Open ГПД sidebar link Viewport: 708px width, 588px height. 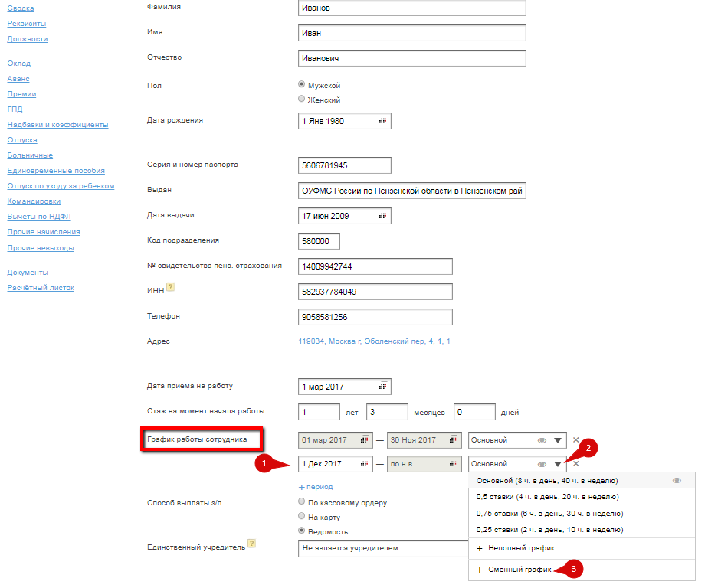click(x=15, y=109)
